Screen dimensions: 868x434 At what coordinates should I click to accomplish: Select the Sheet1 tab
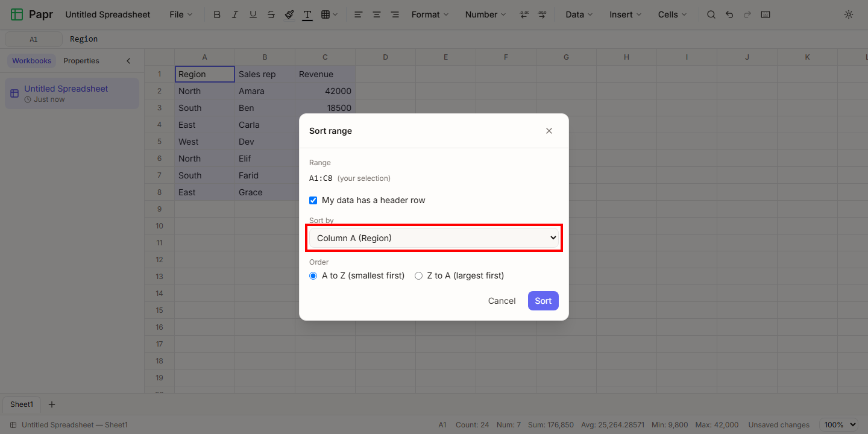point(22,404)
